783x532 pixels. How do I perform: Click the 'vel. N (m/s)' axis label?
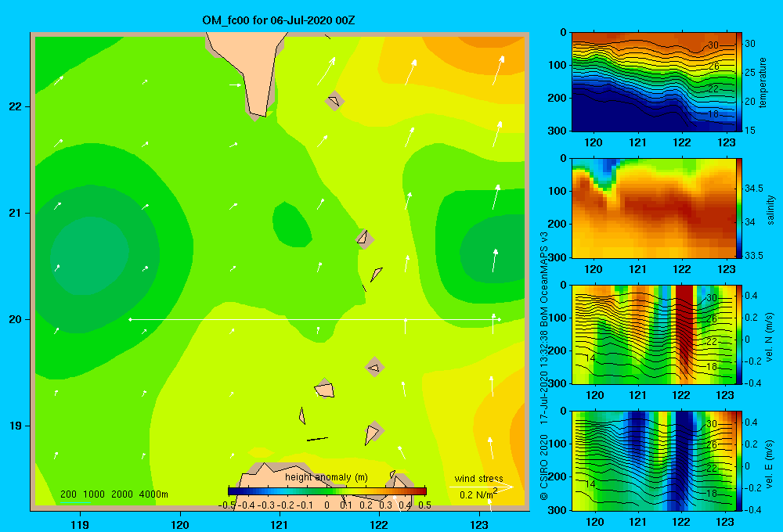(770, 337)
